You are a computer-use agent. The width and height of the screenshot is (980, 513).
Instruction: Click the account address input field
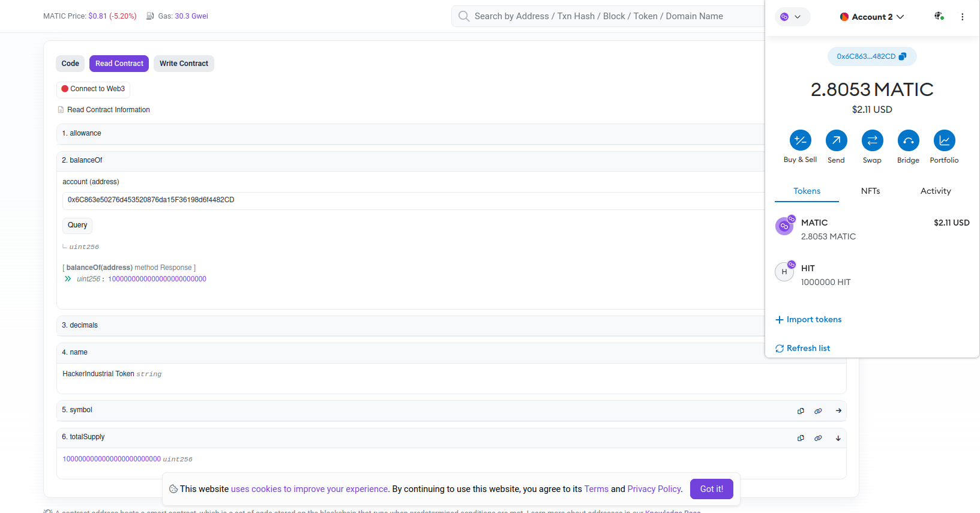click(x=413, y=200)
